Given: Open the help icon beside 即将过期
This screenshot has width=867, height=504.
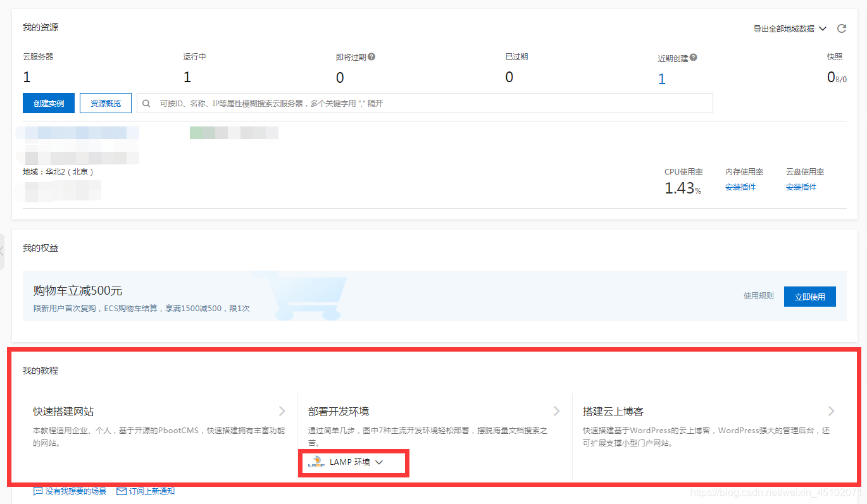Looking at the screenshot, I should tap(371, 56).
